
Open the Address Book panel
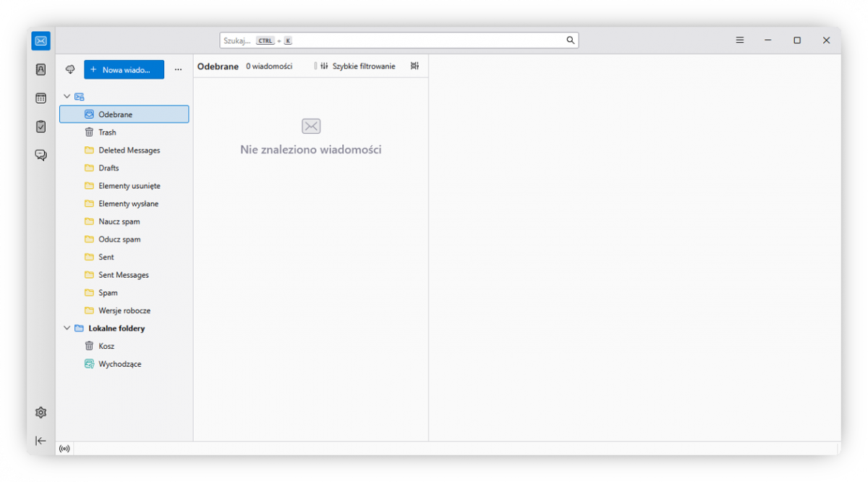click(41, 69)
